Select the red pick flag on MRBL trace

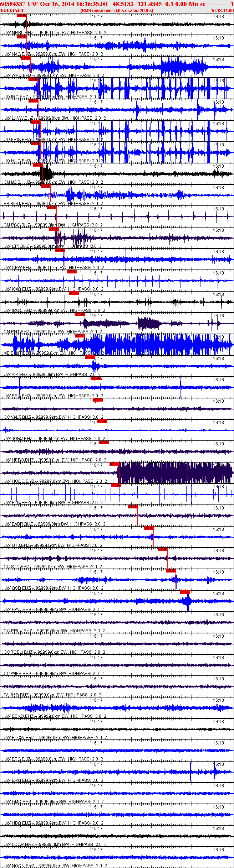(x=22, y=15)
